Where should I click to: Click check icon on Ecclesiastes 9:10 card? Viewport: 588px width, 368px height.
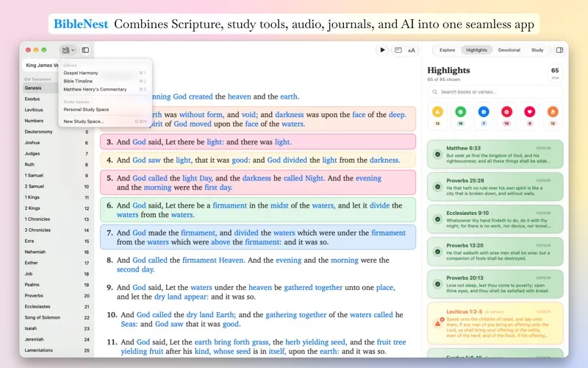(437, 219)
